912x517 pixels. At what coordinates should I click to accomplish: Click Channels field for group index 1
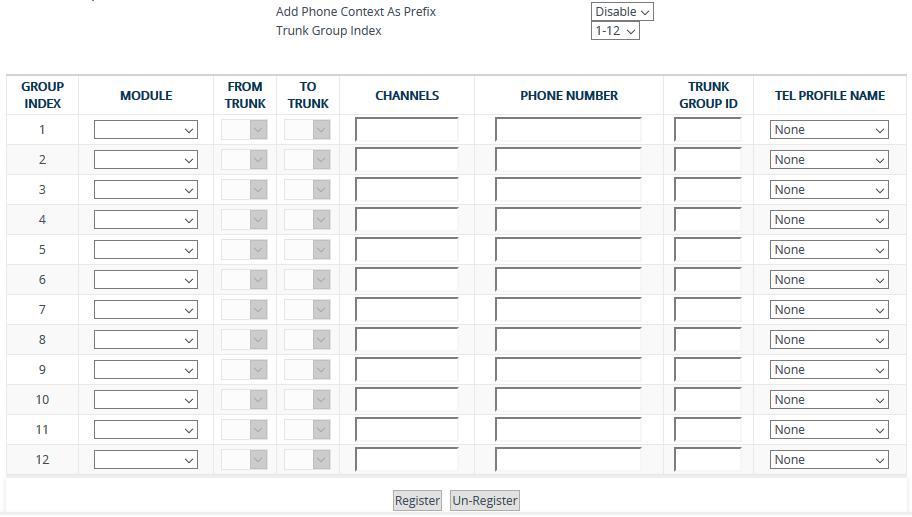(x=406, y=130)
